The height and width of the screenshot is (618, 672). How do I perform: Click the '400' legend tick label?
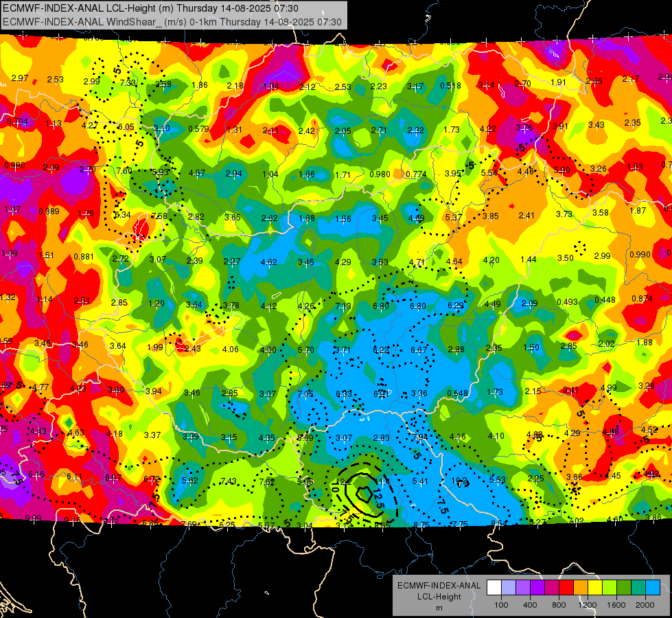point(530,605)
